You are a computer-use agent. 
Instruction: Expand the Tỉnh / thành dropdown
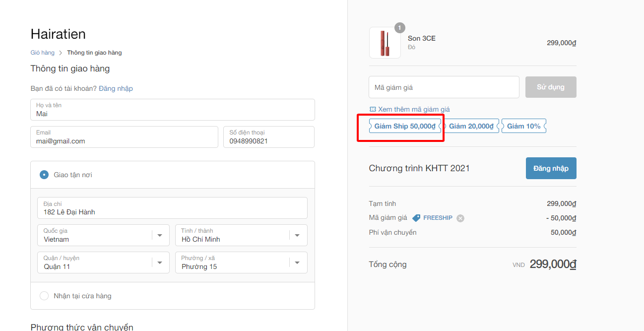[297, 235]
